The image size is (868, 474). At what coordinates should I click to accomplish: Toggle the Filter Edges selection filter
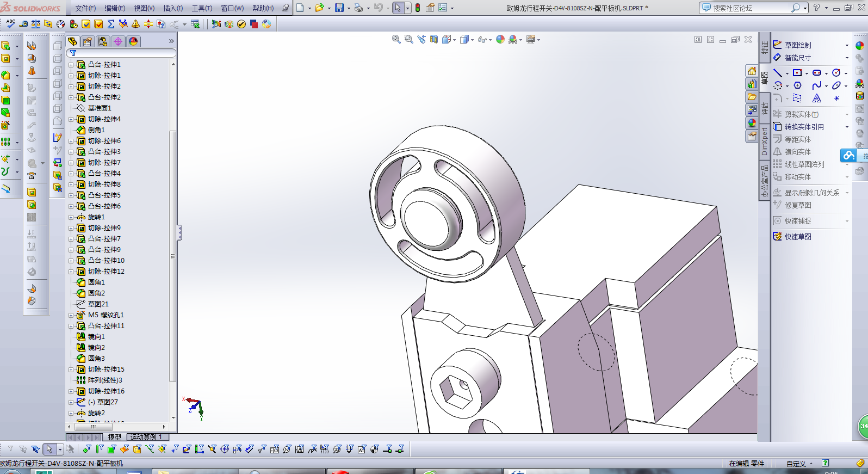(x=100, y=449)
